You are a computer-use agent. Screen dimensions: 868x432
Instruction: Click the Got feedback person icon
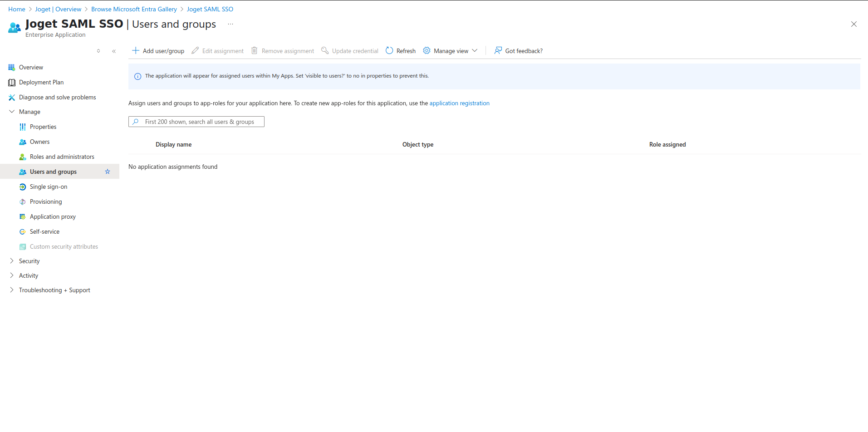point(498,50)
